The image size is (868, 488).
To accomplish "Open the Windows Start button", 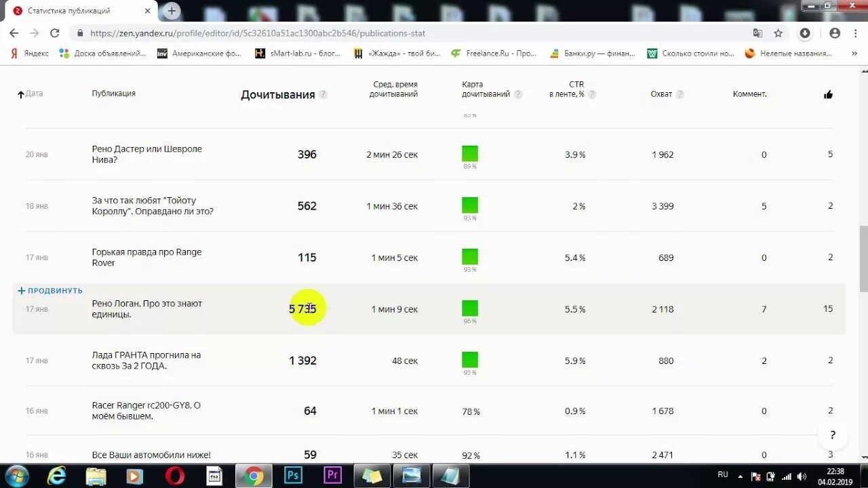I will (x=16, y=476).
